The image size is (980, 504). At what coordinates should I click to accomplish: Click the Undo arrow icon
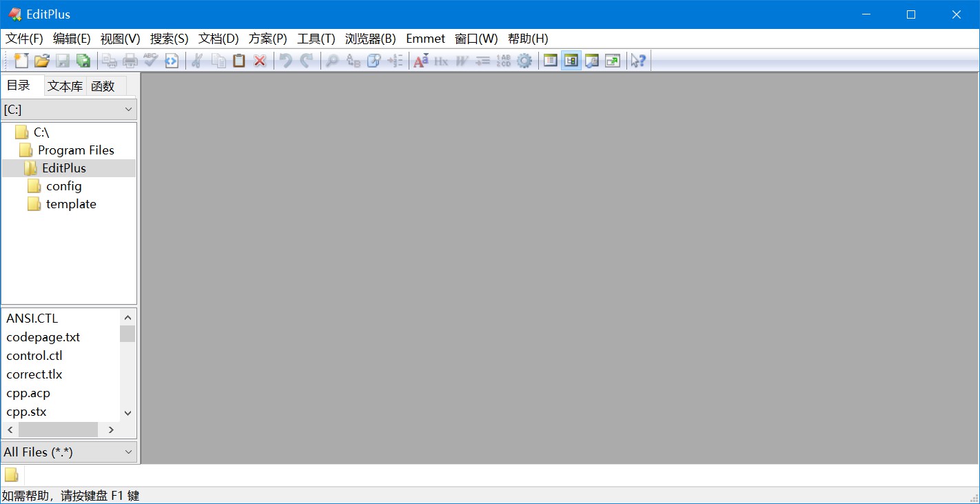click(x=285, y=61)
